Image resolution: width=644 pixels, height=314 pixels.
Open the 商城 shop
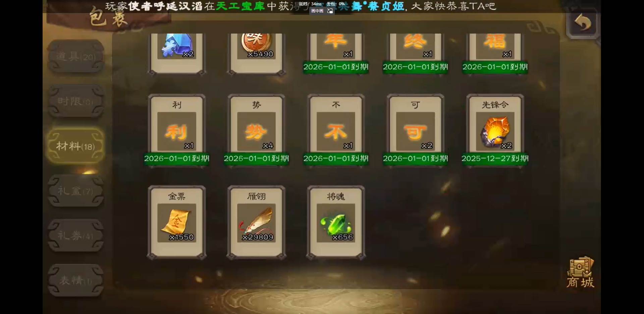(581, 273)
